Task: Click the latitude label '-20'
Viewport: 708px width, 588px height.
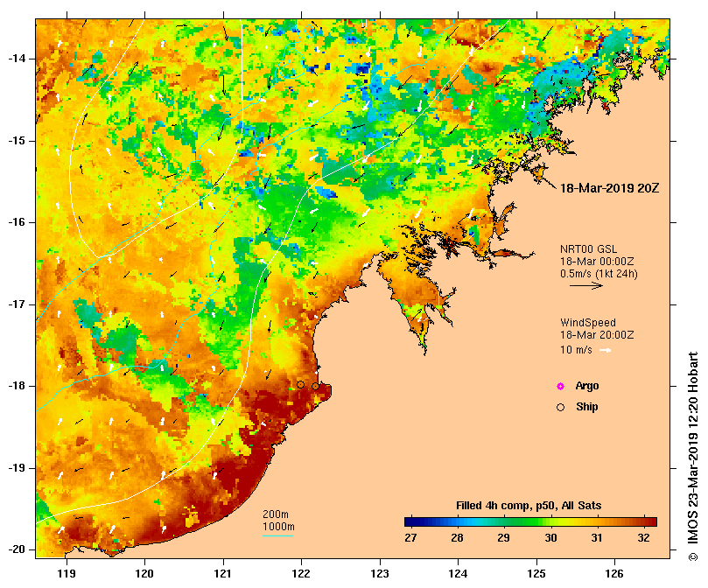Action: point(17,549)
